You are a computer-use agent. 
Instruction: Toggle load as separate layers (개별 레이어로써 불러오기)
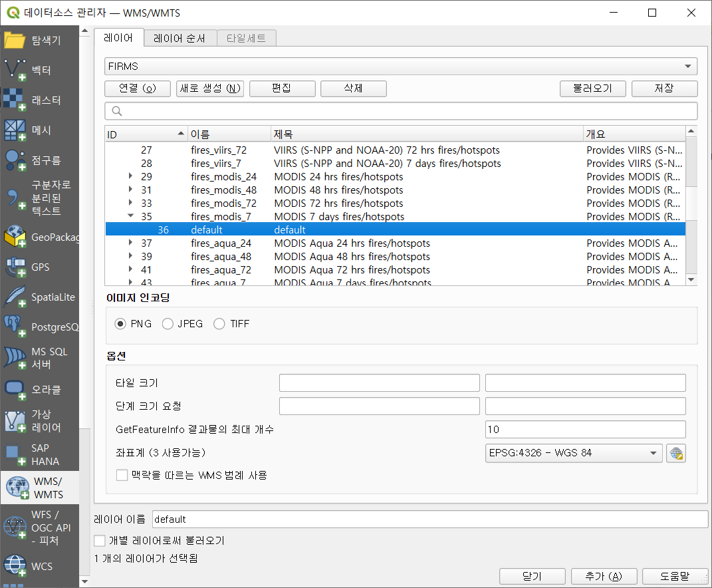pyautogui.click(x=100, y=540)
